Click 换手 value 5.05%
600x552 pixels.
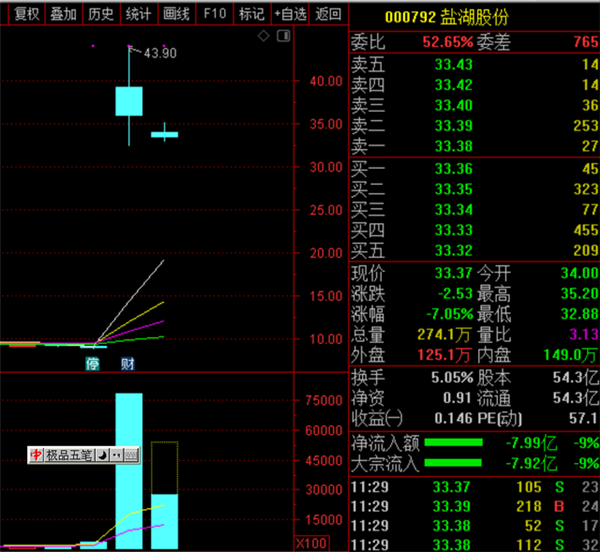pyautogui.click(x=452, y=378)
